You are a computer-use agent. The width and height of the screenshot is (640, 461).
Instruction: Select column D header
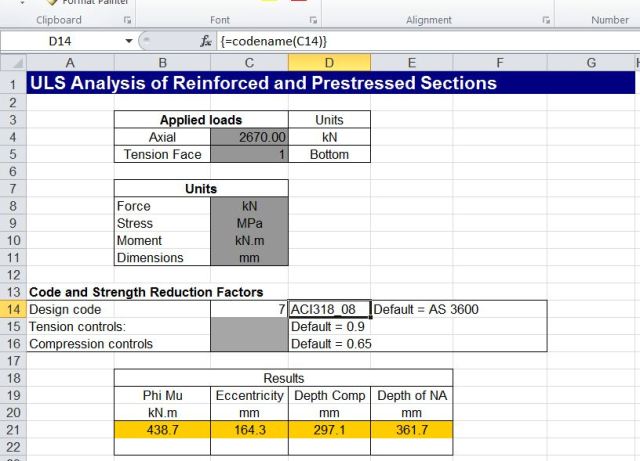[x=328, y=63]
